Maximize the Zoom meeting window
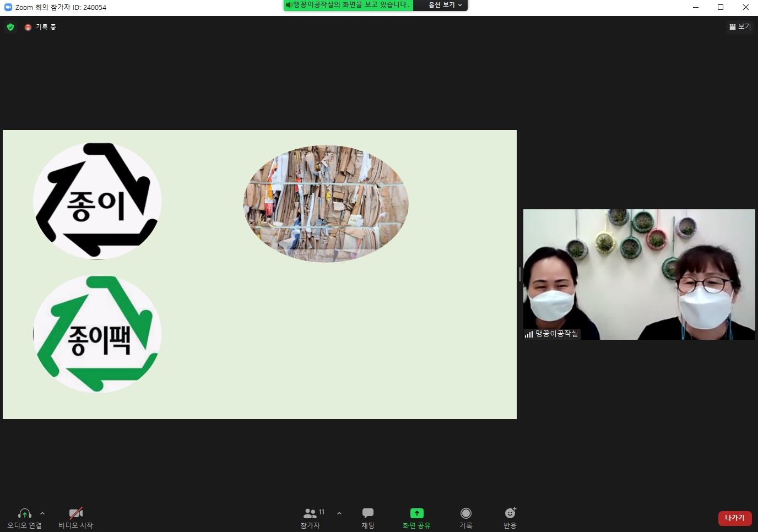 (721, 7)
